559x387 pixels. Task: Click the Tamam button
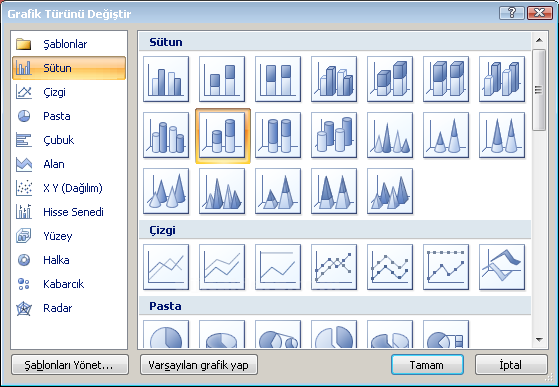pyautogui.click(x=427, y=365)
